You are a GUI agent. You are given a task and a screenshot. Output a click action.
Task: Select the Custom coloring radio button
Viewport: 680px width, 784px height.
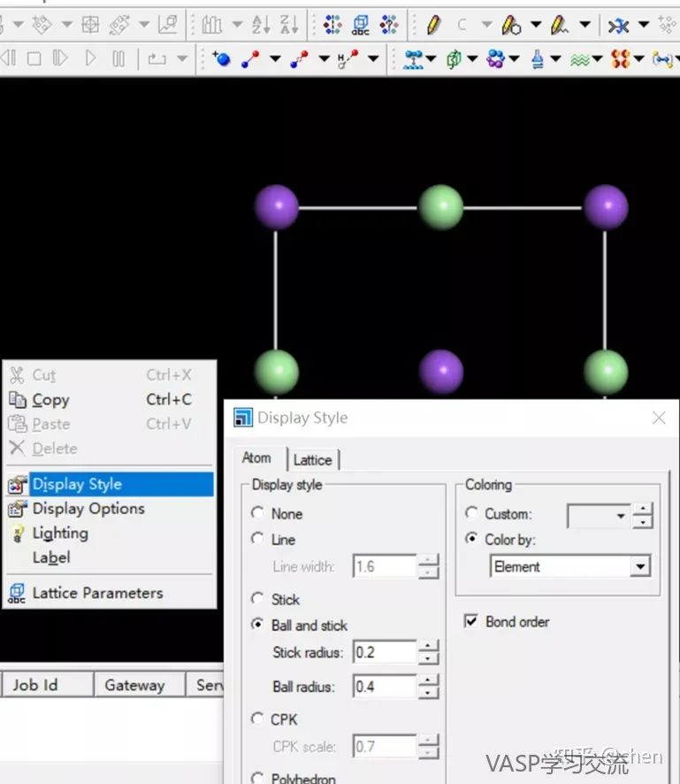tap(471, 512)
